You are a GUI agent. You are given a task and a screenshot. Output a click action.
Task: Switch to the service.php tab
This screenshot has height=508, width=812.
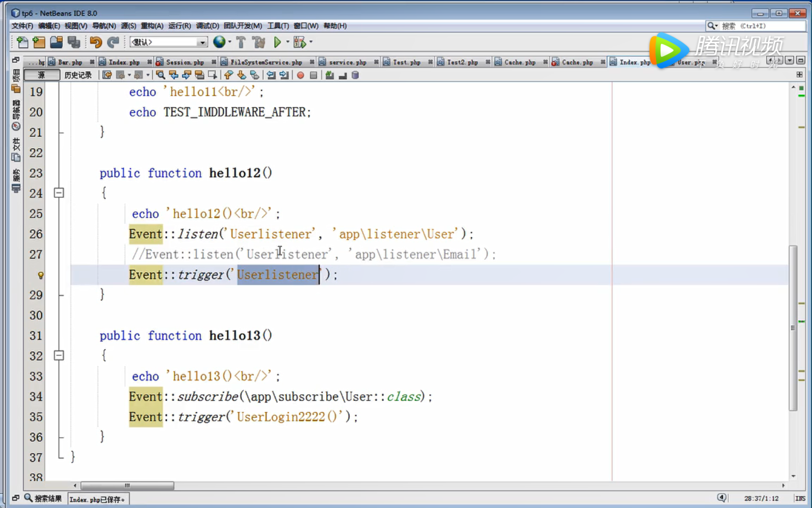pyautogui.click(x=348, y=62)
